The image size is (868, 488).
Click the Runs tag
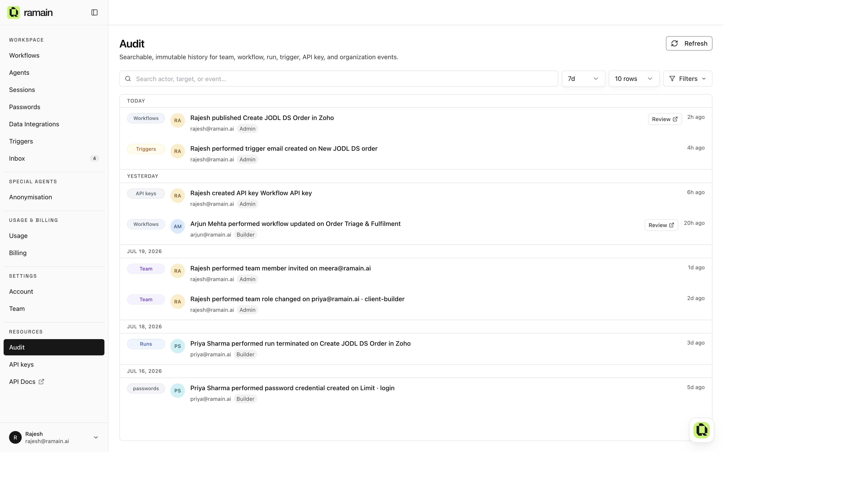[146, 344]
